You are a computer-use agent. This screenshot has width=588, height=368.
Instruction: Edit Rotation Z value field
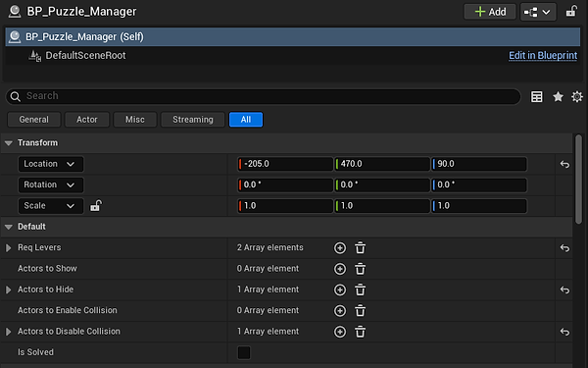[479, 185]
